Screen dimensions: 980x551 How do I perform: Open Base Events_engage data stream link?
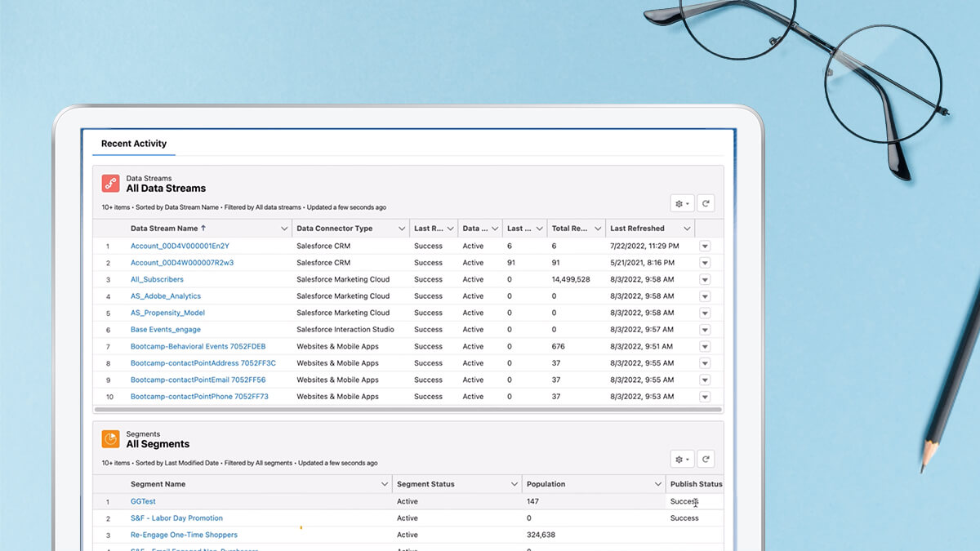[166, 330]
